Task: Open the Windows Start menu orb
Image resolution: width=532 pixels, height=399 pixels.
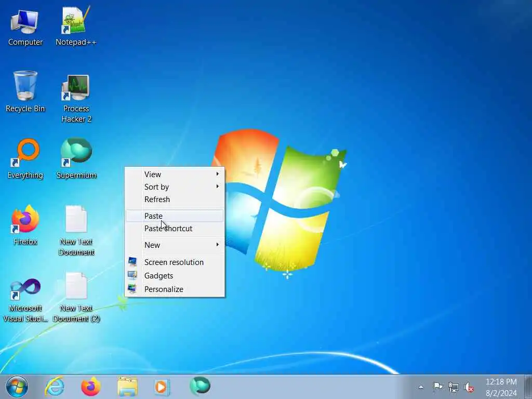Action: (x=17, y=387)
